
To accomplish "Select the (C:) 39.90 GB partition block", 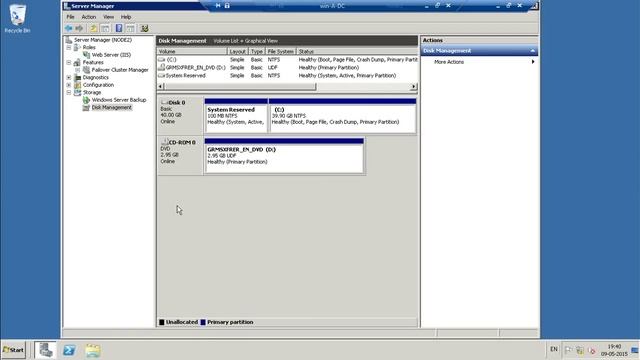I will (x=342, y=116).
